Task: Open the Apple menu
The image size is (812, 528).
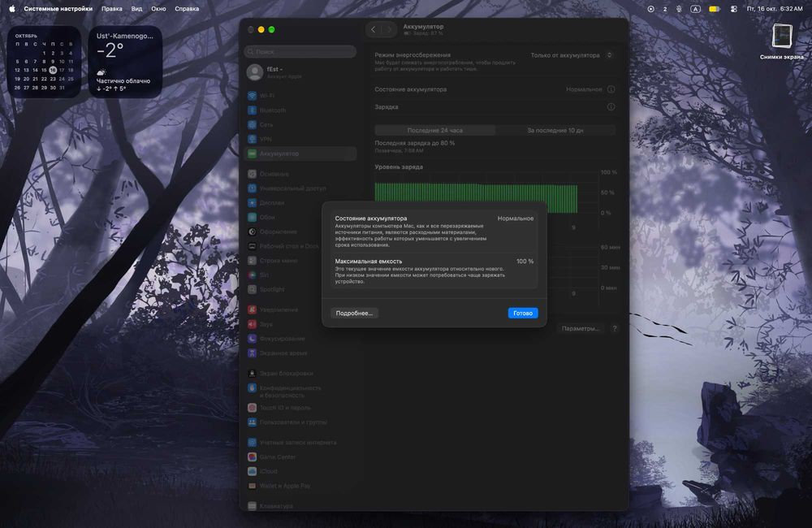Action: tap(12, 9)
